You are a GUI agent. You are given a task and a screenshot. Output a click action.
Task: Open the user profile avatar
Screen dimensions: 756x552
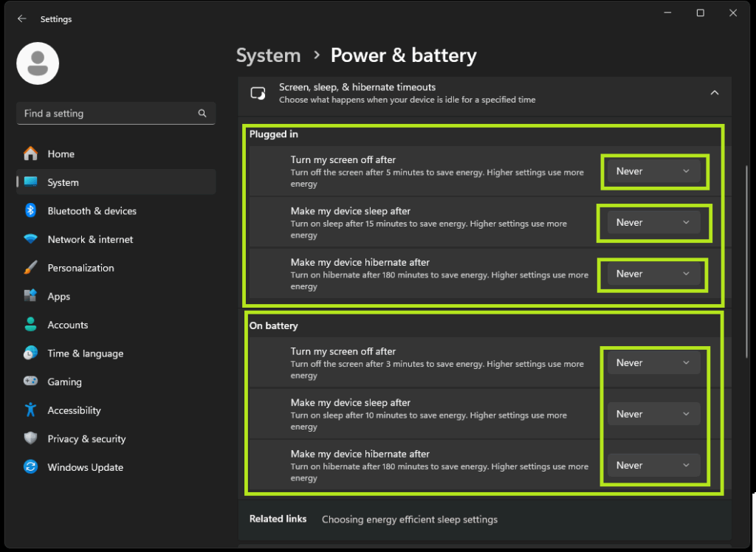point(38,63)
